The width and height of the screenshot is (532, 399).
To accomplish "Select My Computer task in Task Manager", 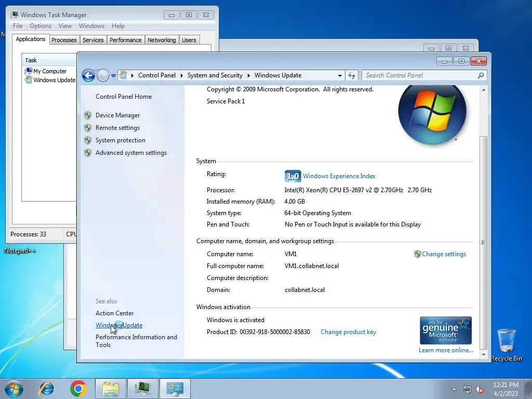I will tap(49, 71).
